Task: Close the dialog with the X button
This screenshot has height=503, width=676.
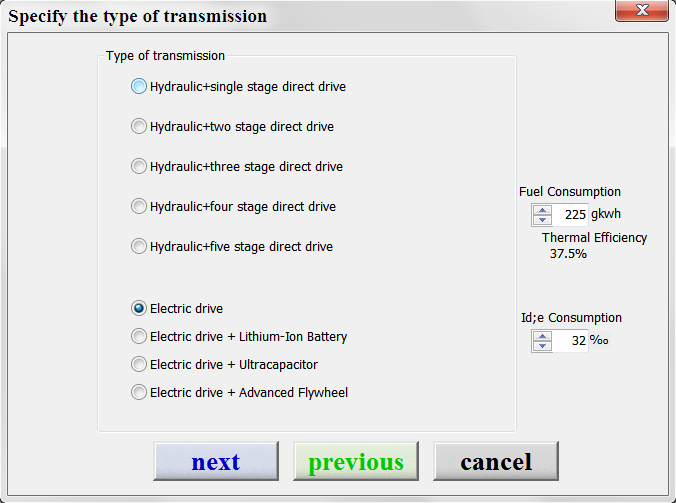Action: pyautogui.click(x=642, y=10)
